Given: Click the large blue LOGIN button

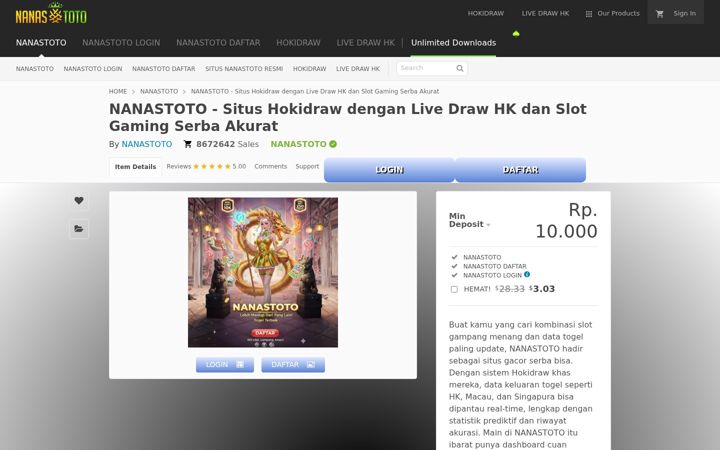Looking at the screenshot, I should point(389,170).
